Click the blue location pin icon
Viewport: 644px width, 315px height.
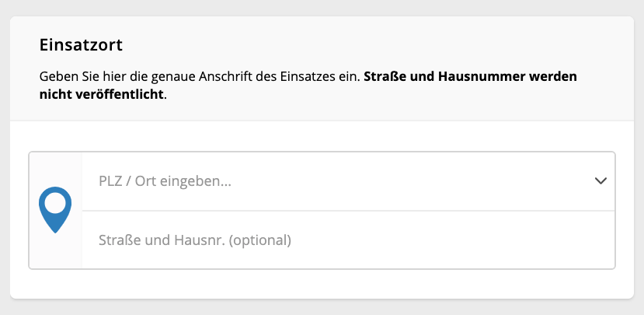pyautogui.click(x=55, y=210)
